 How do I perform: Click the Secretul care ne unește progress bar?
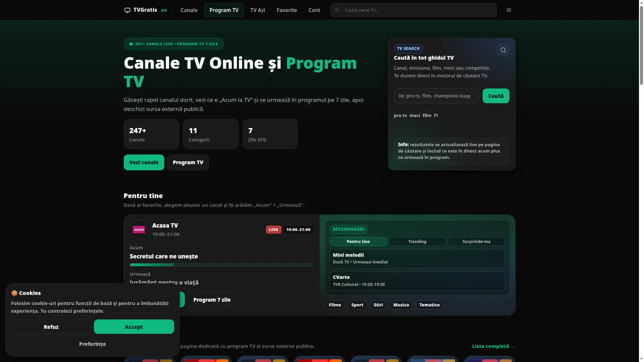pyautogui.click(x=221, y=265)
